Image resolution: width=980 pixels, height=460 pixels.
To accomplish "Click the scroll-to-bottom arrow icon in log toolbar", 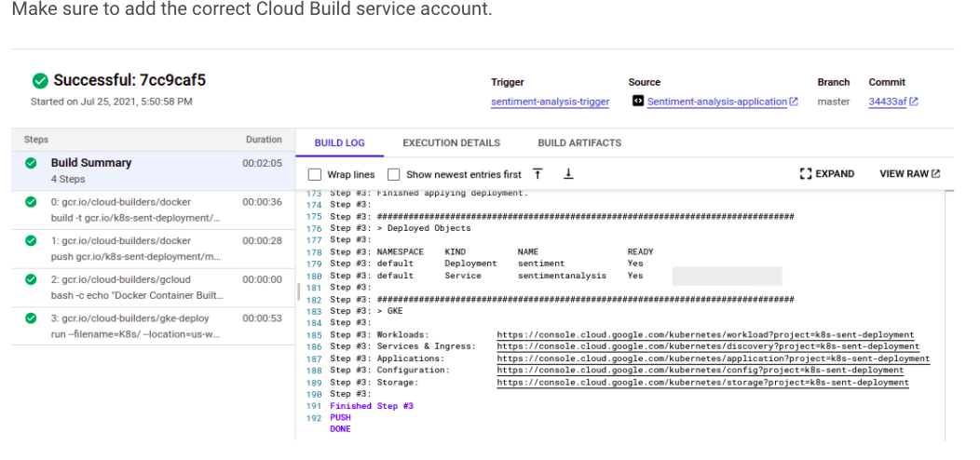I will [568, 174].
